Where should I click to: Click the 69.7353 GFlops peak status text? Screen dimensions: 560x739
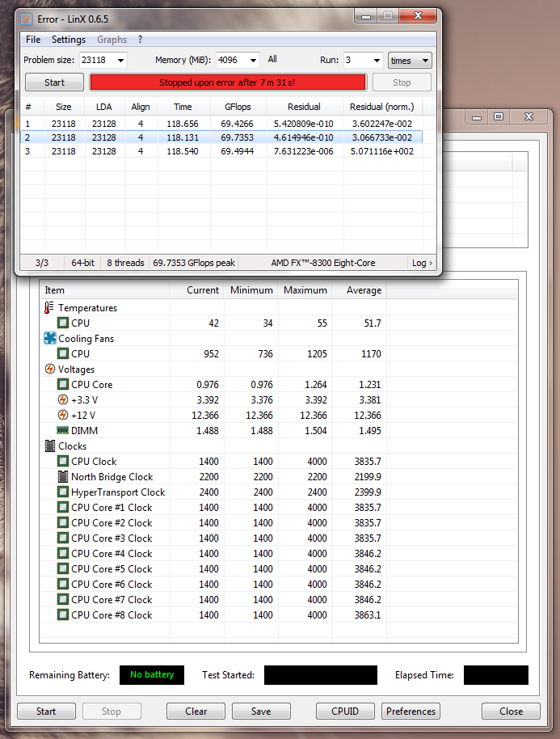click(x=194, y=263)
